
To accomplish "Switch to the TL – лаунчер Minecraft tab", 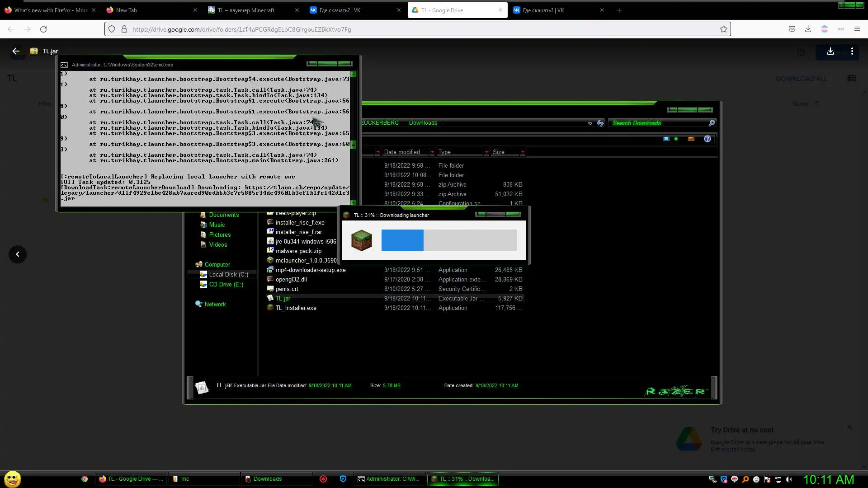I will [246, 10].
